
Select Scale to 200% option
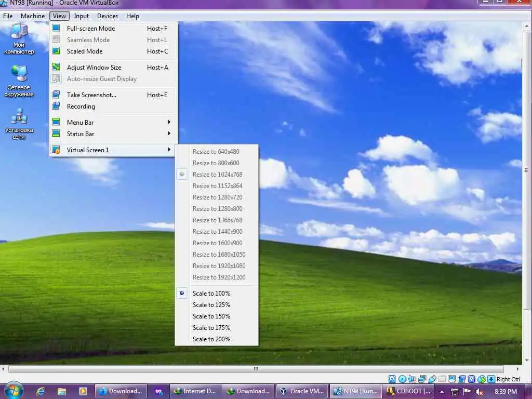(217, 339)
